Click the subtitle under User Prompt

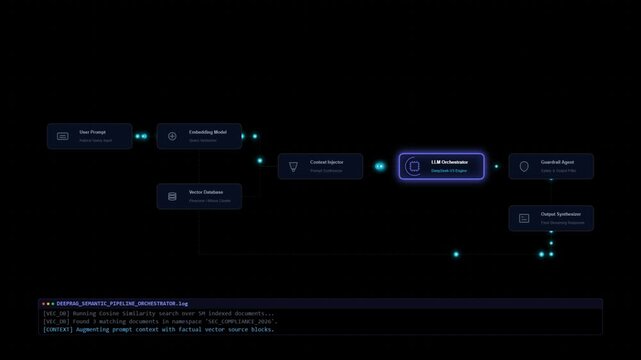(96, 141)
